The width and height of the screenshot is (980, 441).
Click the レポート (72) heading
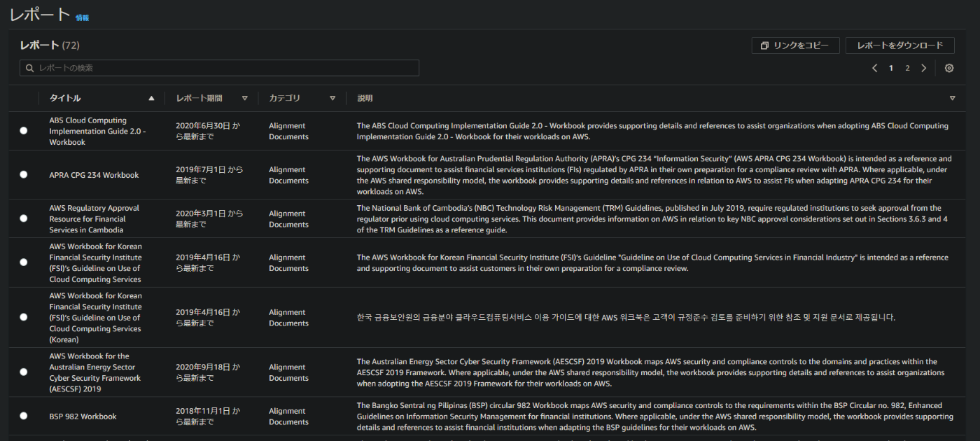tap(50, 45)
